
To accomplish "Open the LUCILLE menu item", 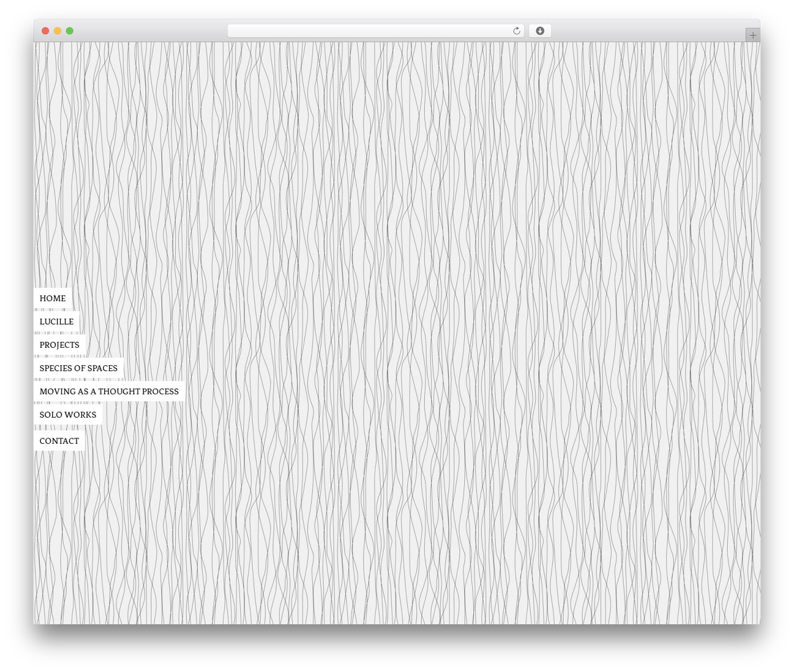I will tap(56, 322).
